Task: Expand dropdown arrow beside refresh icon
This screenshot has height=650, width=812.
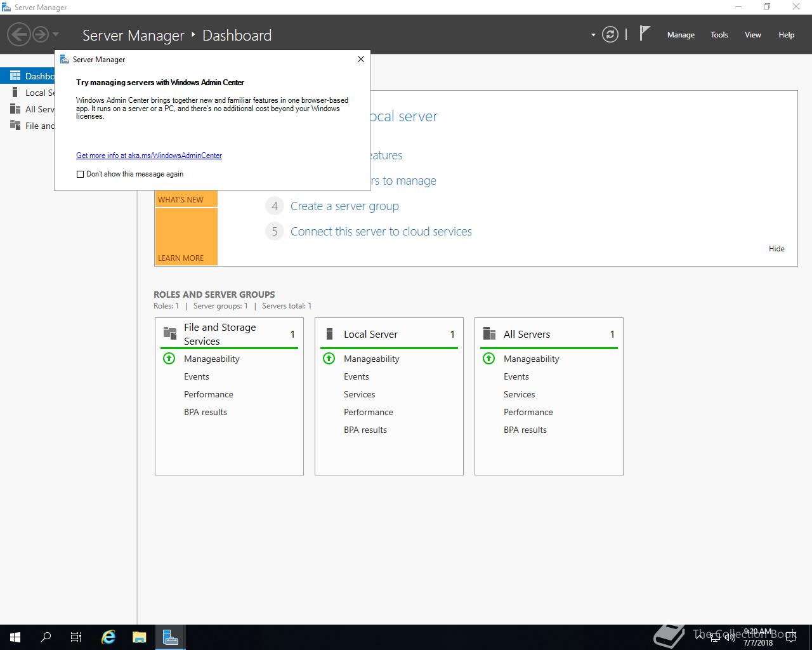Action: 593,35
